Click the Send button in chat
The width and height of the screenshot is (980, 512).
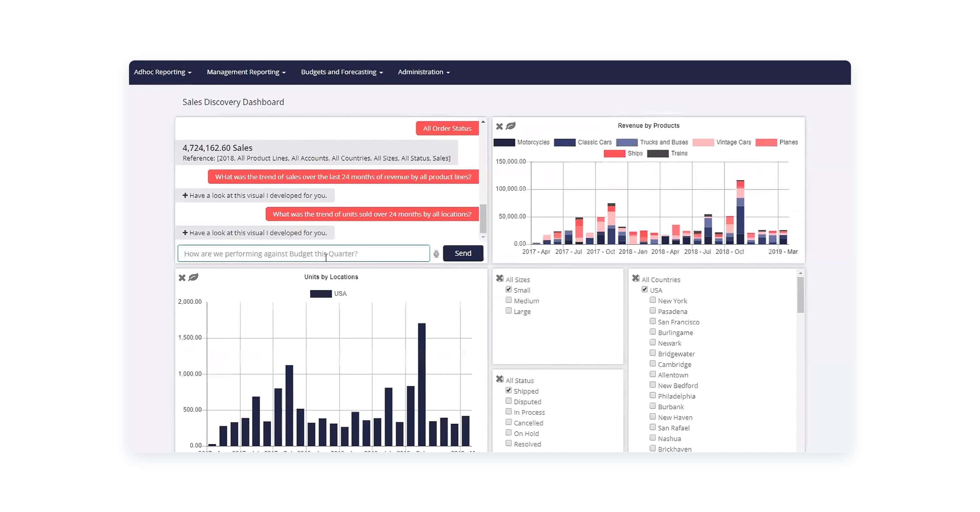coord(463,254)
